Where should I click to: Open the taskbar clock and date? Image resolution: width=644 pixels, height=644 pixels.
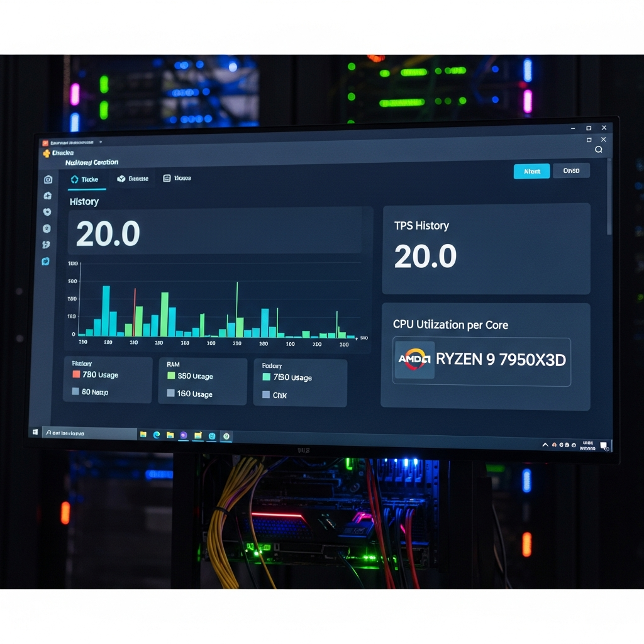pos(588,446)
